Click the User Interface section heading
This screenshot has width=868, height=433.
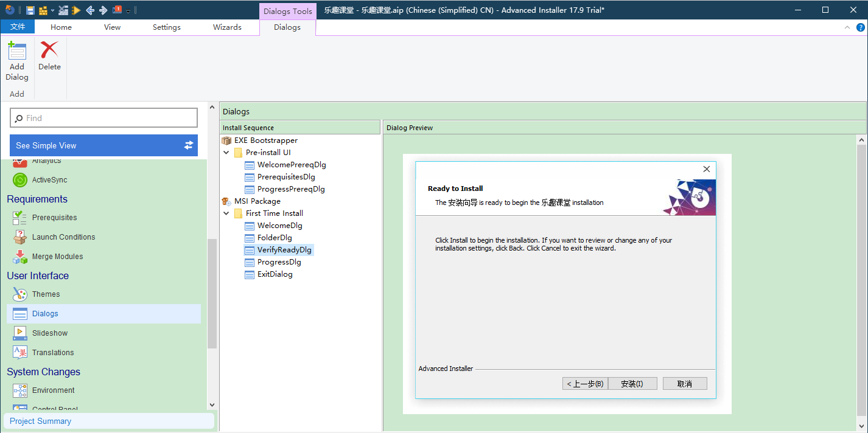pos(38,275)
